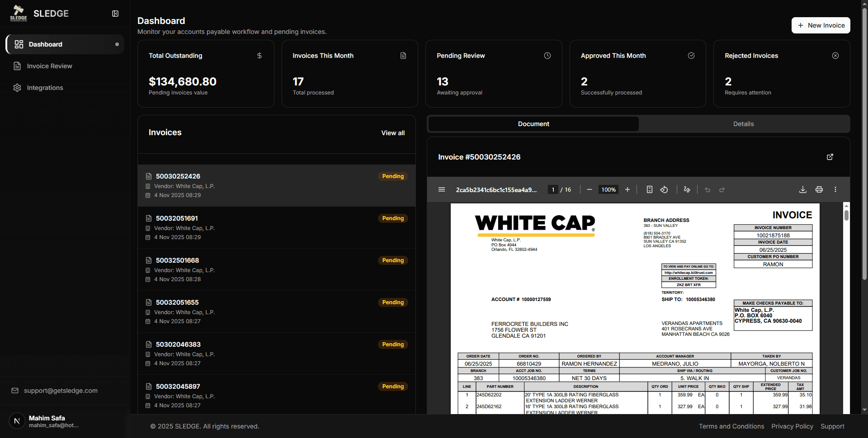The height and width of the screenshot is (438, 868).
Task: Print the invoice document
Action: point(819,189)
